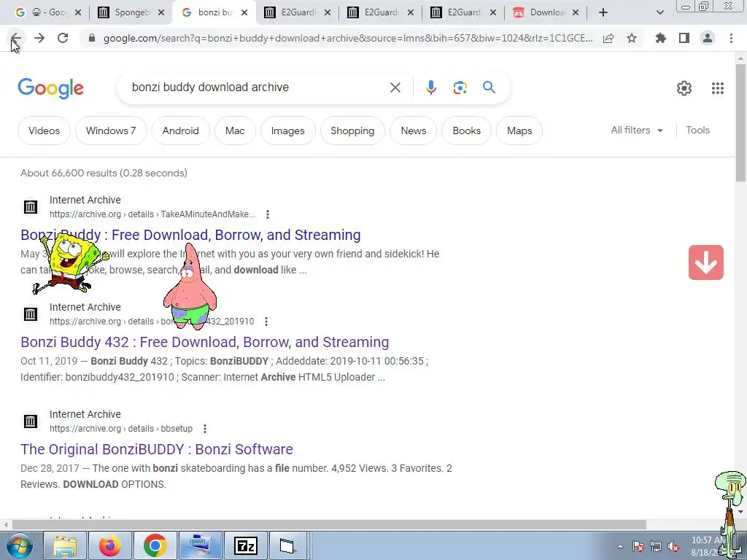Go back using the browser back arrow

16,38
